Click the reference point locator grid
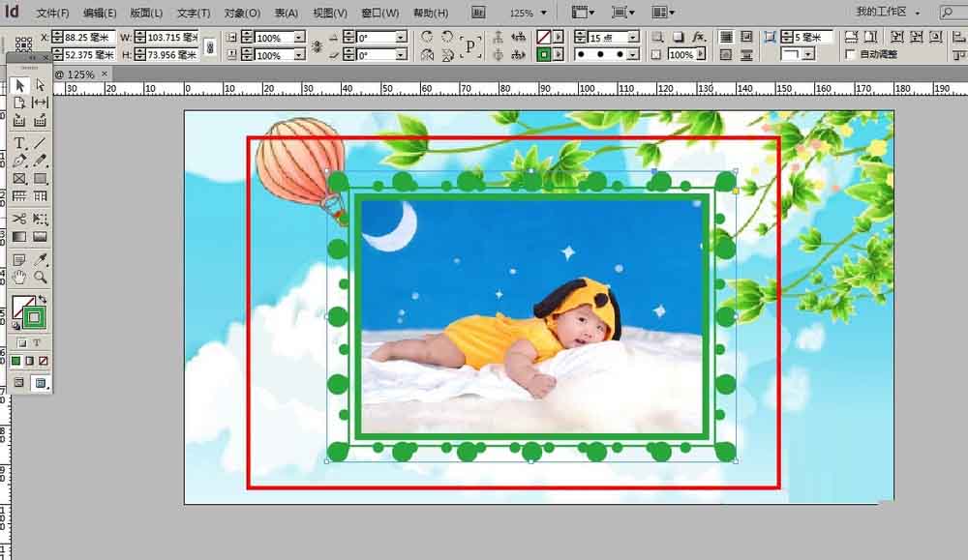 [x=23, y=44]
